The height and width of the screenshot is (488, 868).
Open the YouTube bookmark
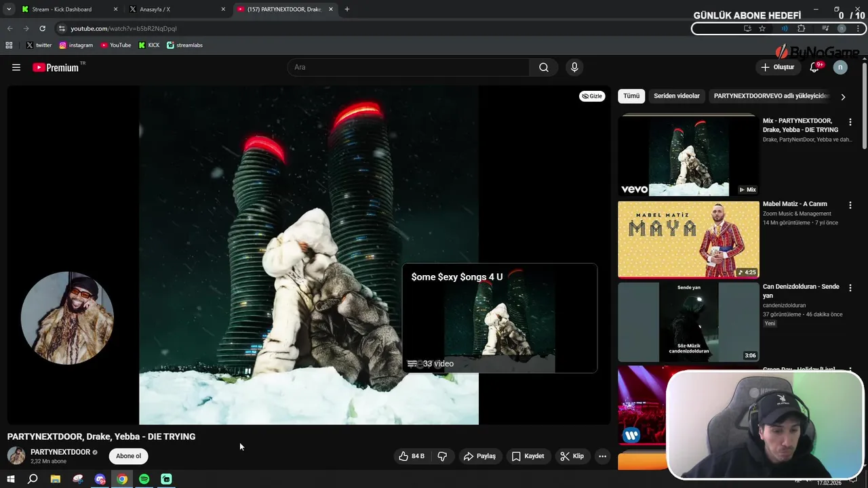(x=116, y=45)
